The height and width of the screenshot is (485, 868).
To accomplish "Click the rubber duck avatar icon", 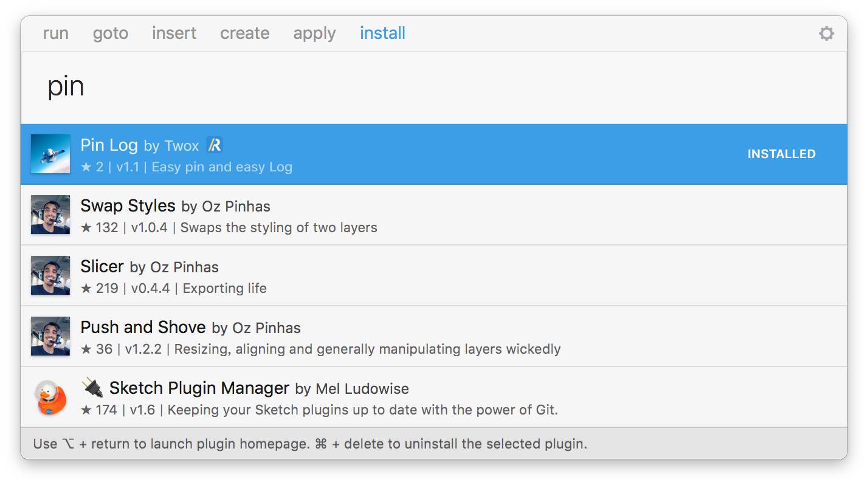I will (50, 397).
